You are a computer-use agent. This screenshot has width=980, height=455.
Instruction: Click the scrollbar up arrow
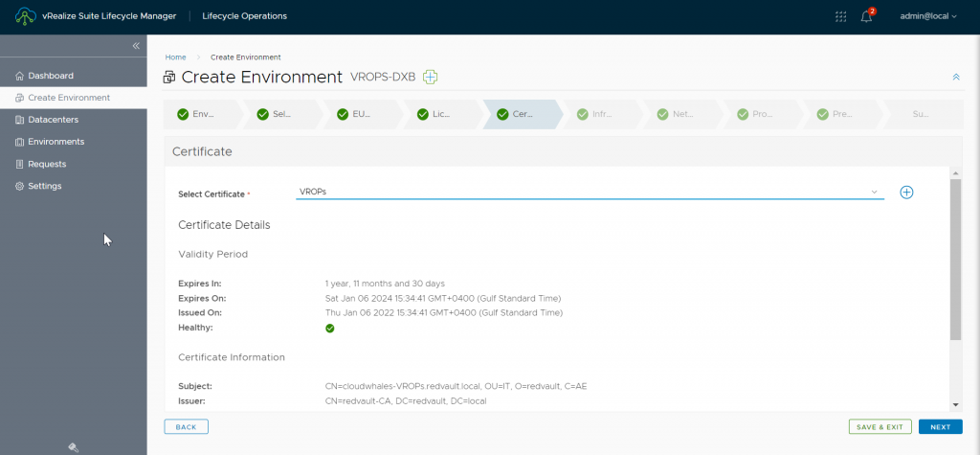click(x=955, y=172)
